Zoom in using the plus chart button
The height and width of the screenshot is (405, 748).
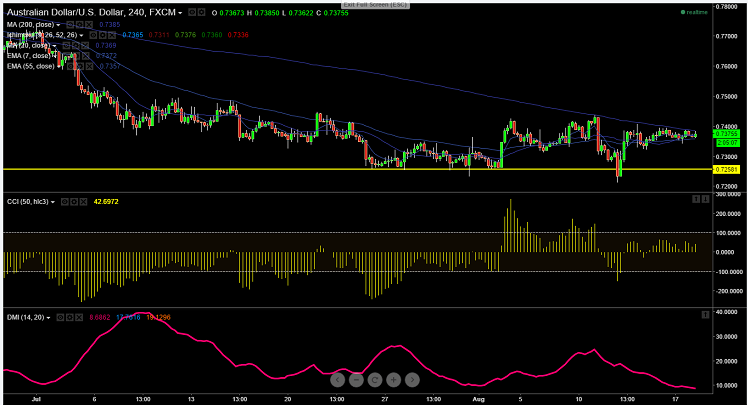point(393,380)
